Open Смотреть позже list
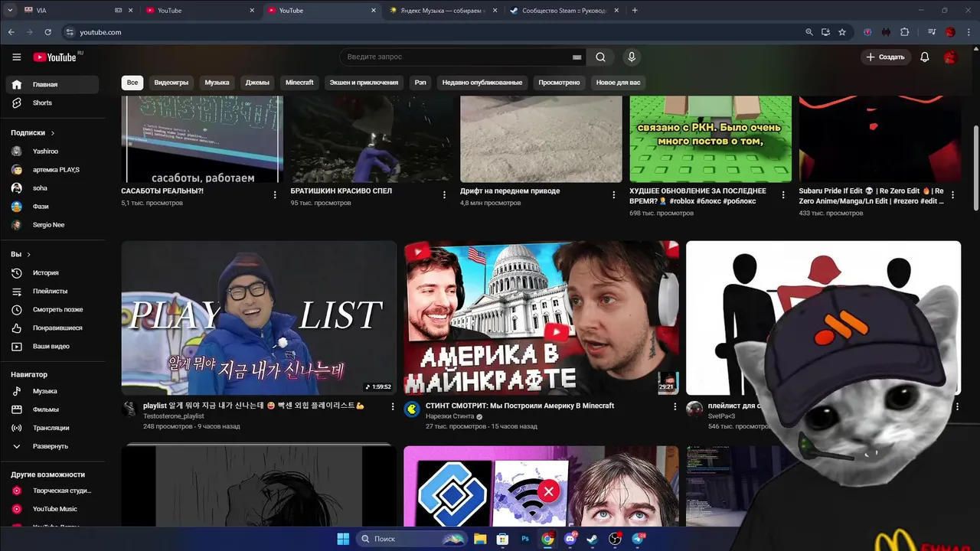 [x=52, y=309]
